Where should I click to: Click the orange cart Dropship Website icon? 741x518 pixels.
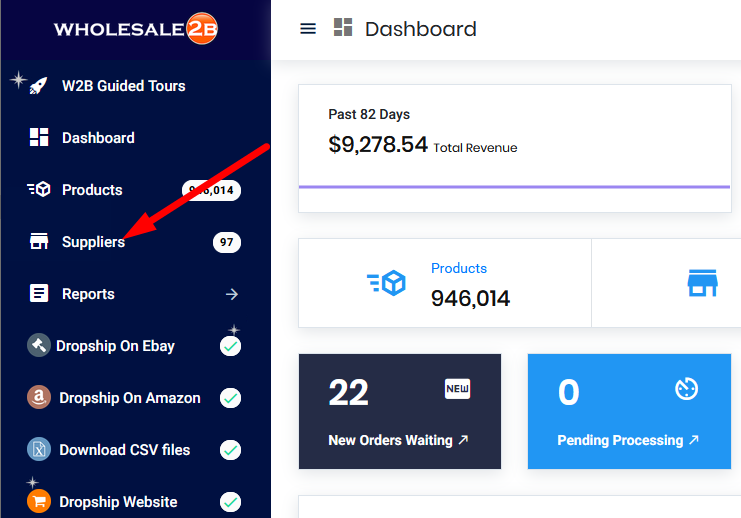click(x=39, y=501)
